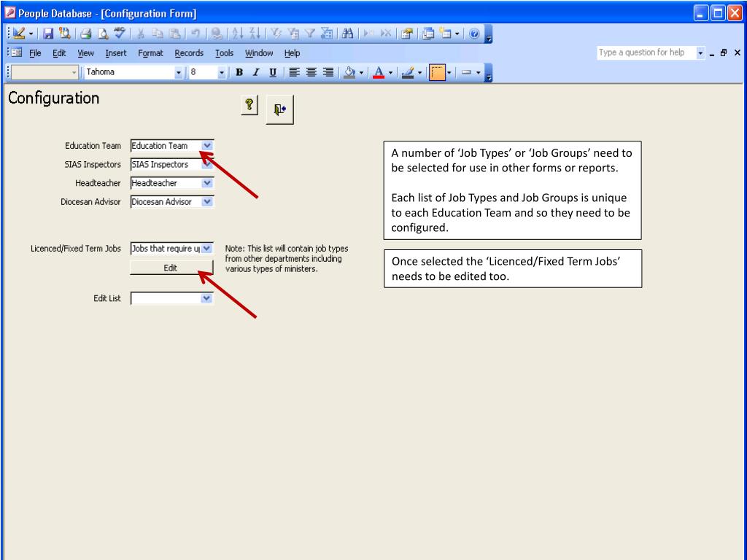Open the File menu
Image resolution: width=747 pixels, height=560 pixels.
pos(35,52)
